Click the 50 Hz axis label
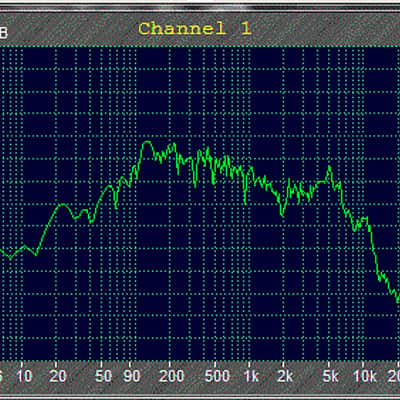The height and width of the screenshot is (400, 400). coord(103,377)
